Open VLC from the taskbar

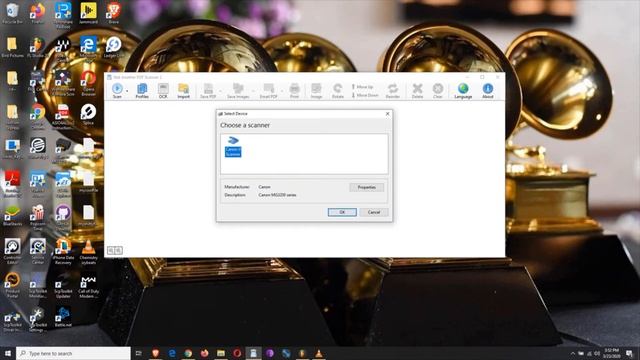pyautogui.click(x=319, y=353)
